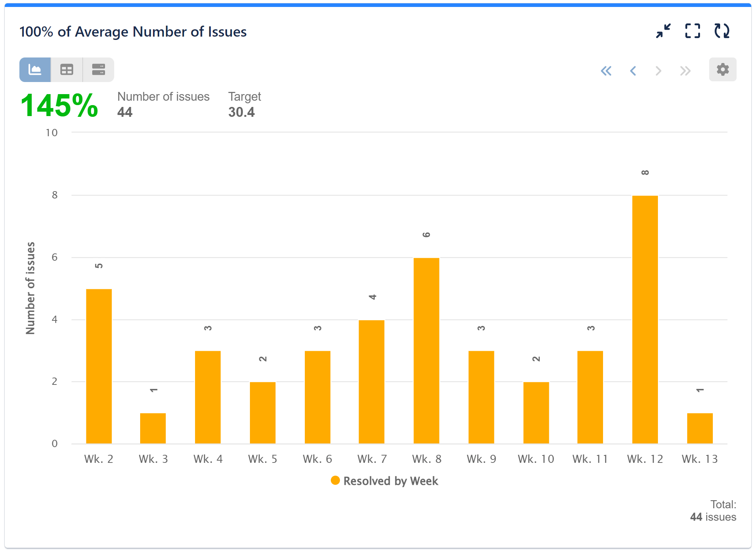Switch to table view mode
Viewport: 756px width, 550px height.
pos(67,69)
